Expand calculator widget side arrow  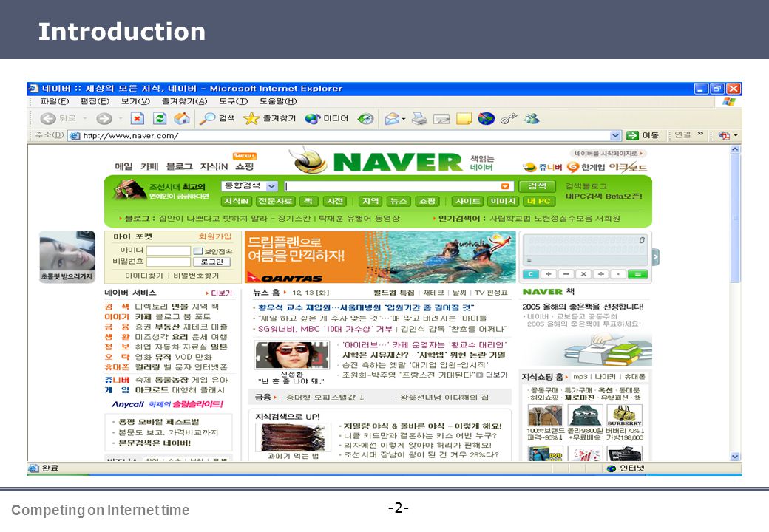(656, 256)
